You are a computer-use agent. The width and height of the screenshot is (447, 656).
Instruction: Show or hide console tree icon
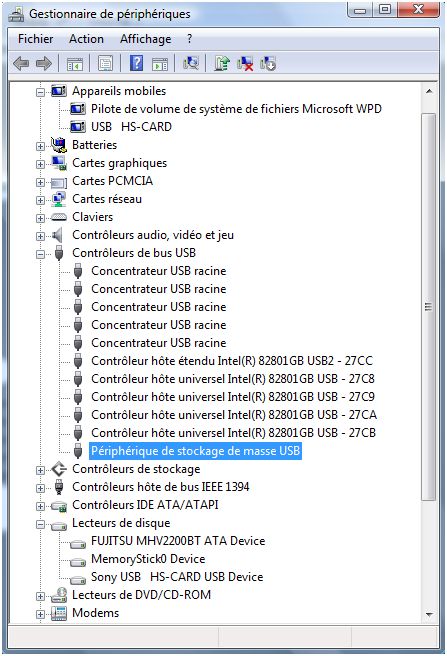(x=75, y=64)
